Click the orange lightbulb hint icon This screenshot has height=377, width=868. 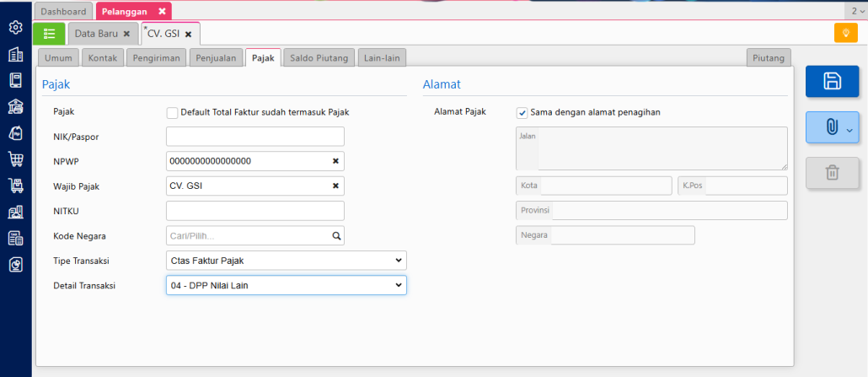point(845,33)
